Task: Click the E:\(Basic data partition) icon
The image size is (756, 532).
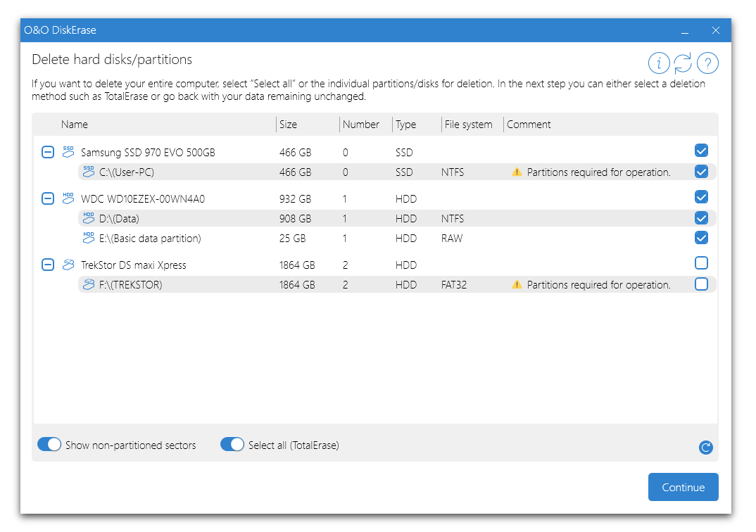Action: (x=88, y=238)
